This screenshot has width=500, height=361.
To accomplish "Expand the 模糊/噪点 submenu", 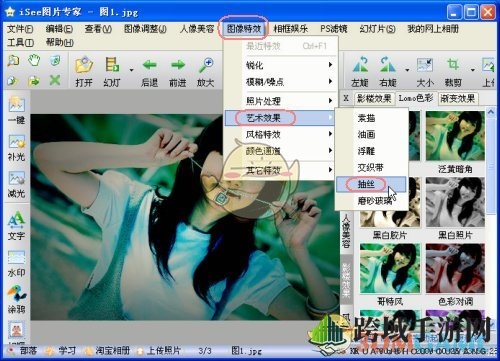I will (x=280, y=81).
